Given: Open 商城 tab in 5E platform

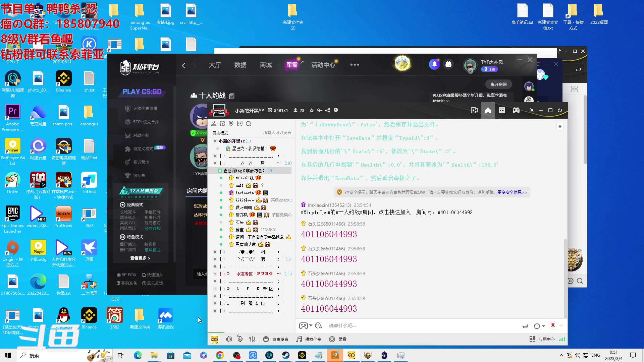Looking at the screenshot, I should (266, 65).
